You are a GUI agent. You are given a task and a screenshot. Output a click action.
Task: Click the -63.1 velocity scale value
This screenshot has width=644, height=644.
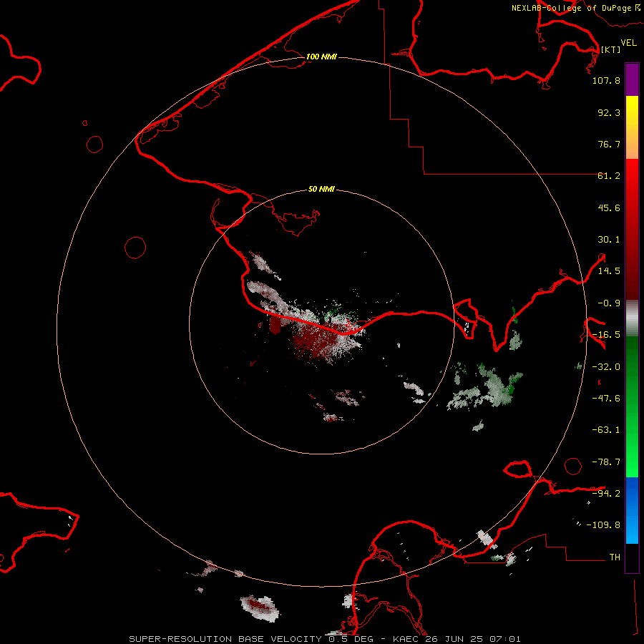point(606,430)
